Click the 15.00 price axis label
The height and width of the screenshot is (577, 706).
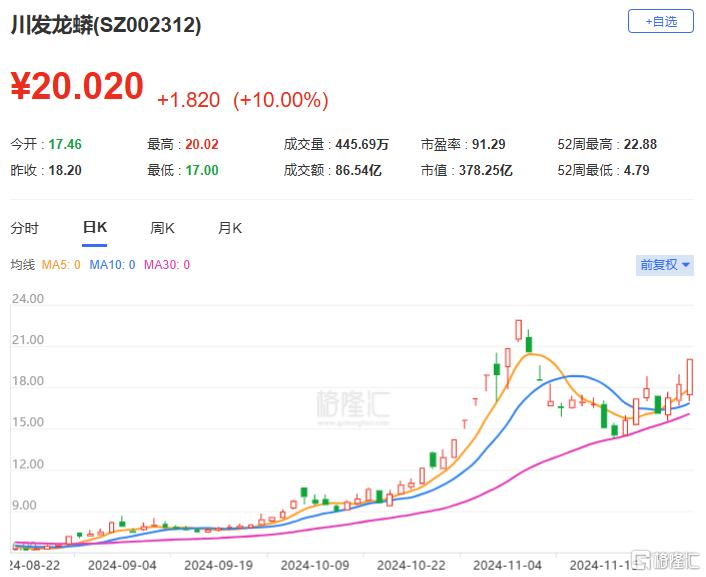tap(28, 423)
